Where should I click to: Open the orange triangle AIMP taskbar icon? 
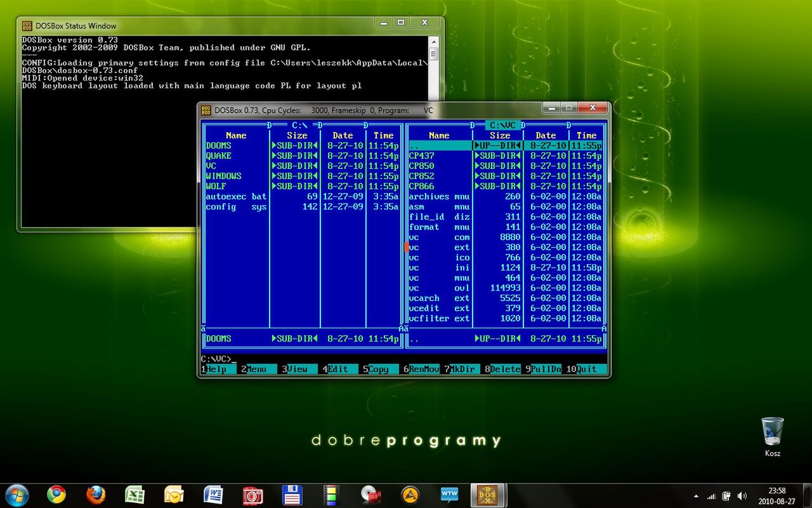(410, 495)
